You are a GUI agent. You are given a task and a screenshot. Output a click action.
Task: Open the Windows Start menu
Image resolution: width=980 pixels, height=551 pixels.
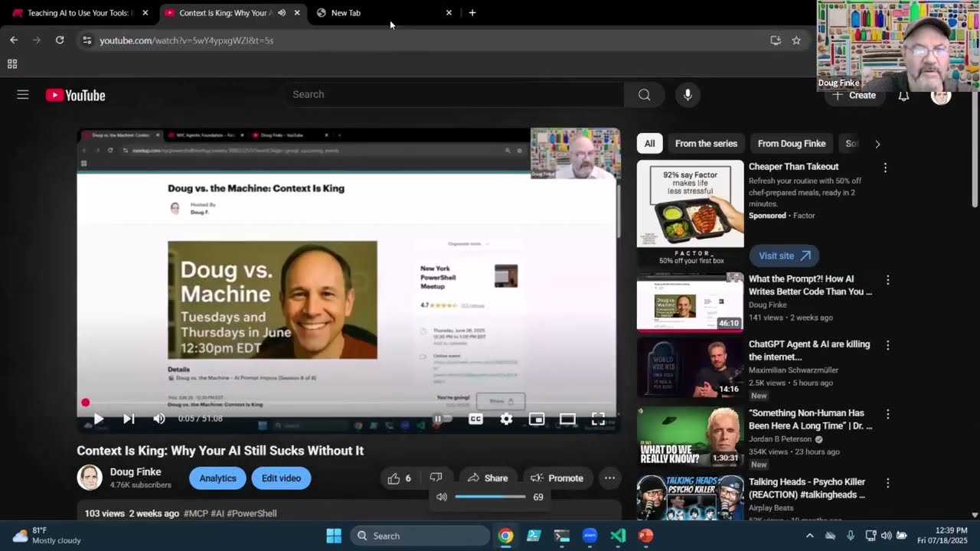[334, 536]
